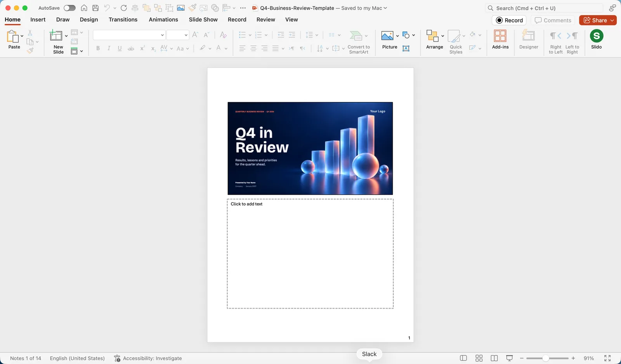
Task: Open the font name dropdown
Action: click(x=162, y=35)
